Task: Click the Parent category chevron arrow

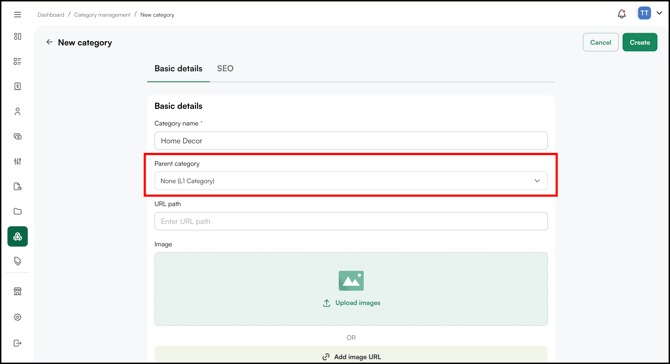Action: pyautogui.click(x=537, y=181)
